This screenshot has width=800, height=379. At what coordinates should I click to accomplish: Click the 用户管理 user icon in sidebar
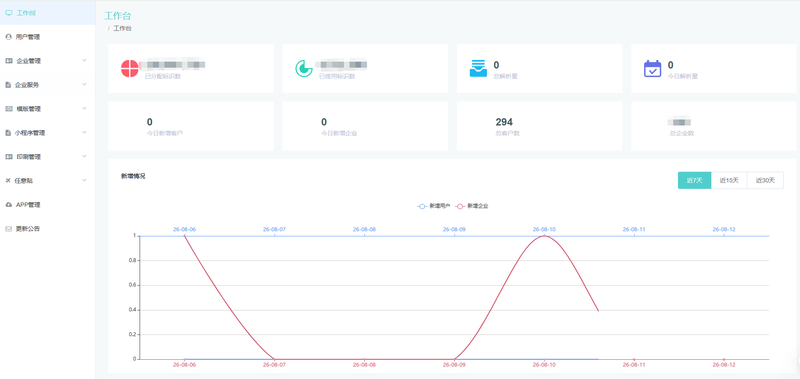(x=8, y=37)
